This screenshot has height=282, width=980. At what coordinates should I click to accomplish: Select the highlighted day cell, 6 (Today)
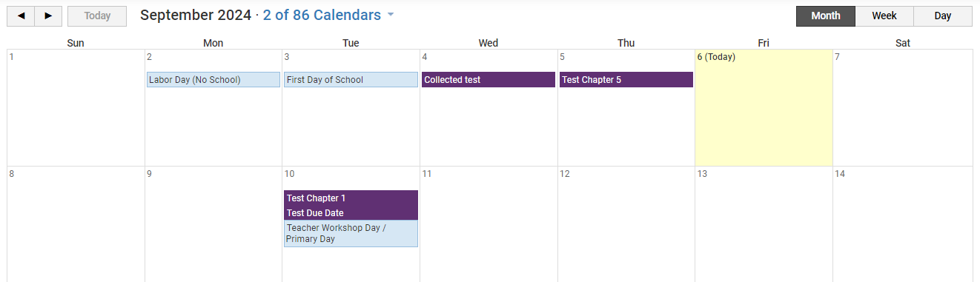pos(764,107)
